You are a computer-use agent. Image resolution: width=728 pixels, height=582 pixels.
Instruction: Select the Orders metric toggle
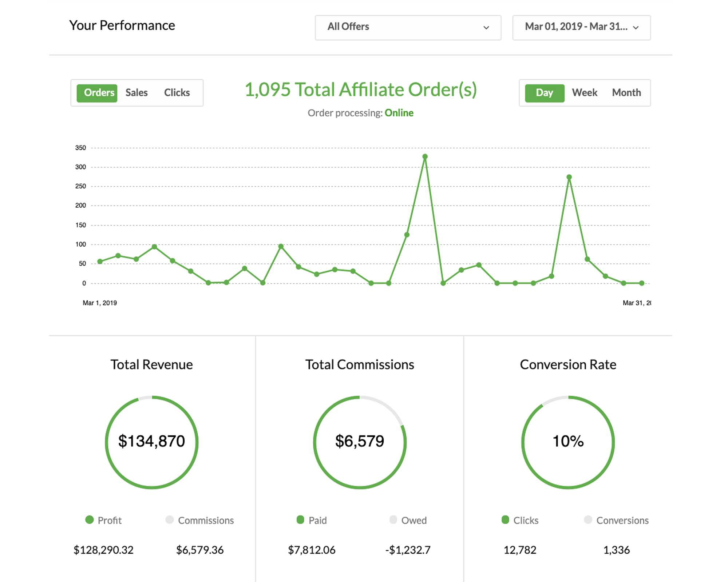97,93
